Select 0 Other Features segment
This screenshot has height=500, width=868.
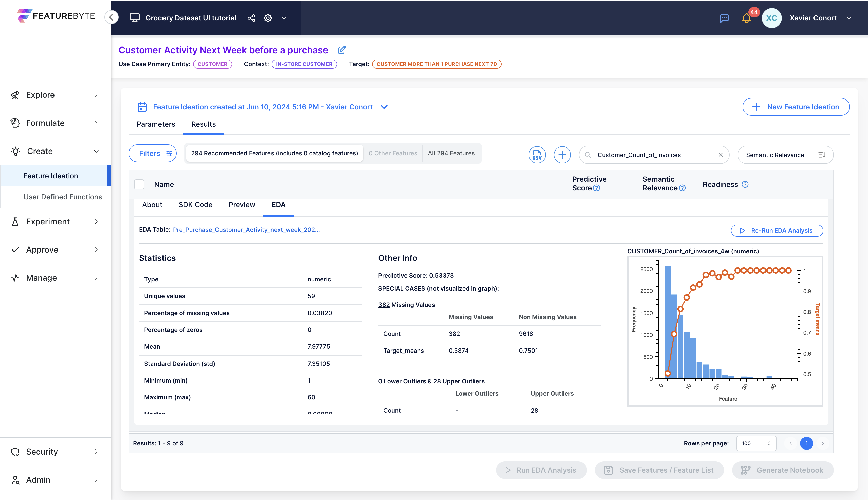tap(393, 153)
